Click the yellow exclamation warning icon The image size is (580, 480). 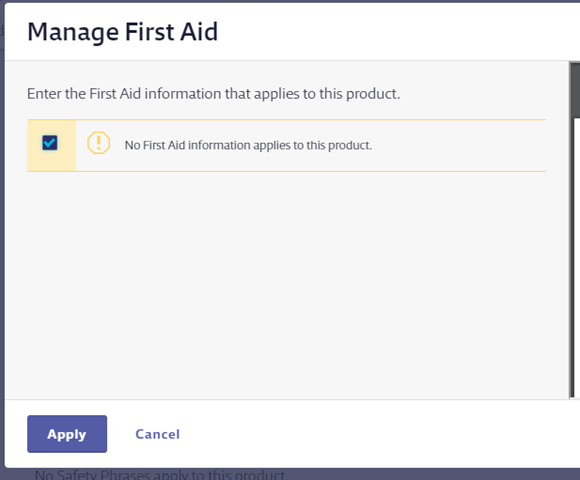98,143
